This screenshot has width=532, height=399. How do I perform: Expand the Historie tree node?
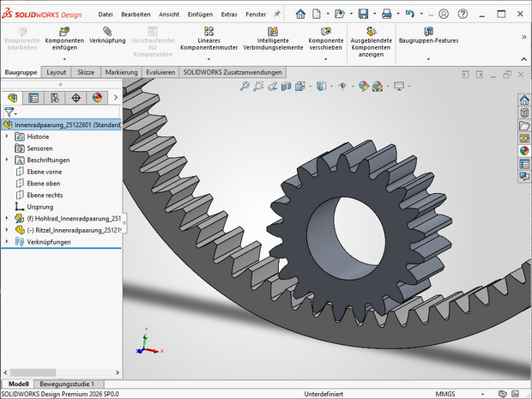point(8,136)
